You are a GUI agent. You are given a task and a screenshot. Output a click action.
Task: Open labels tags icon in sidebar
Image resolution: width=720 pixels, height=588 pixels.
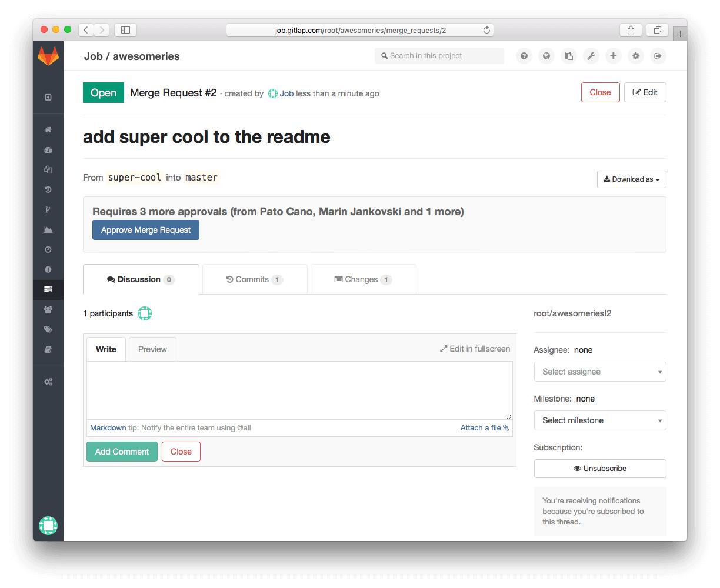tap(48, 329)
